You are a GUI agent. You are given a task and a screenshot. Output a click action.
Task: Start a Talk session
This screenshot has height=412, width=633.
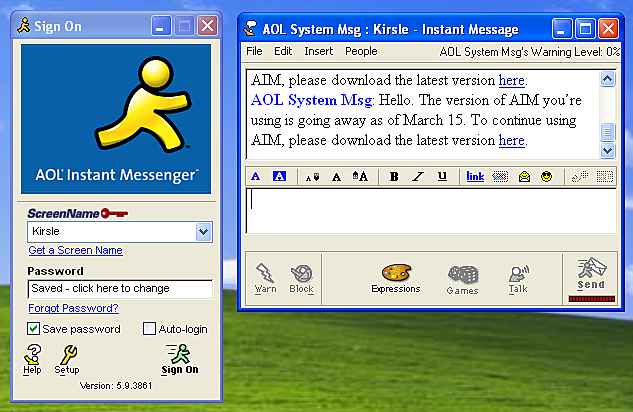pos(518,279)
